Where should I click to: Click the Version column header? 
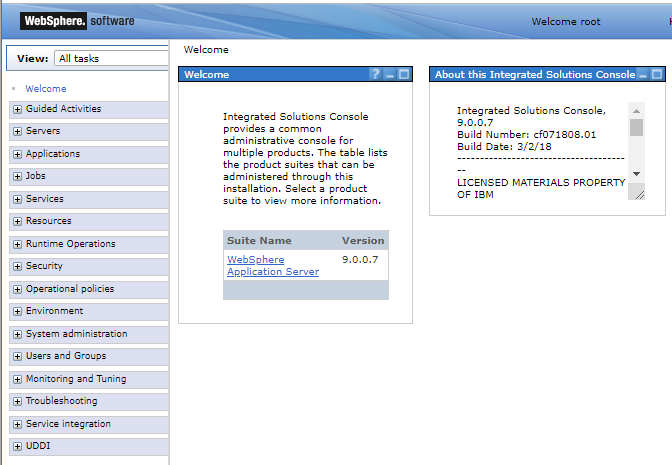[363, 240]
